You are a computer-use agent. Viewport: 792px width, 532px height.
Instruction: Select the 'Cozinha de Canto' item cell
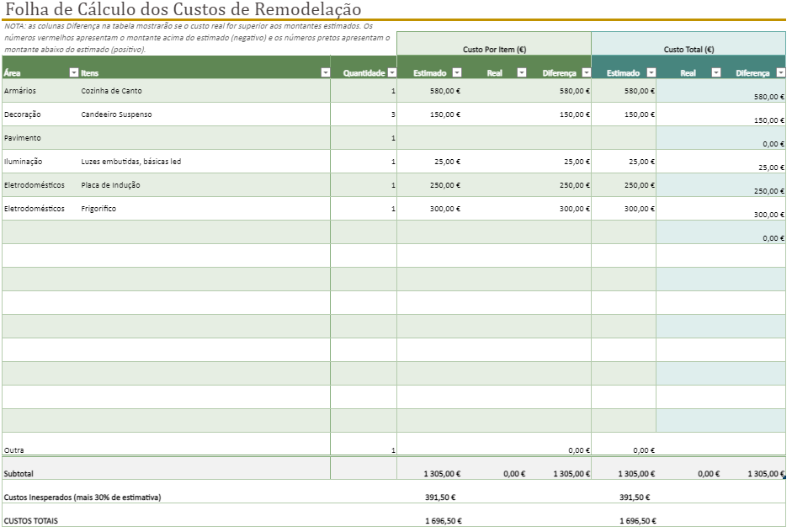(112, 91)
